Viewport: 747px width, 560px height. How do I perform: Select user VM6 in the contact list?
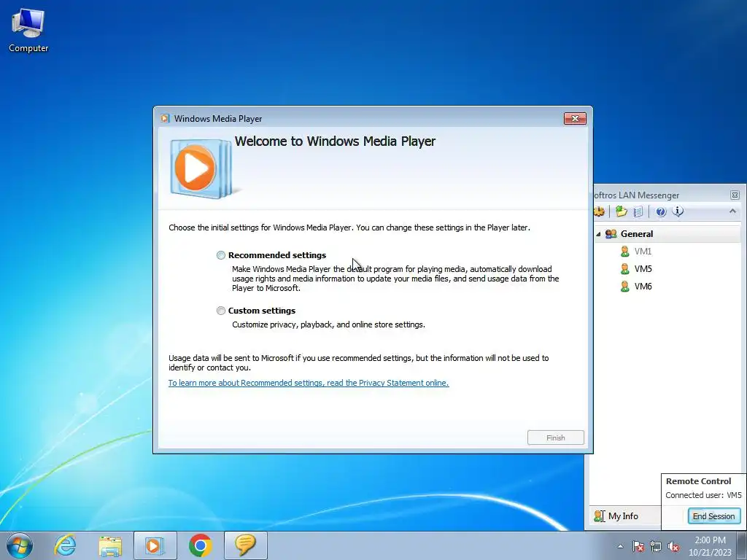[x=643, y=286]
